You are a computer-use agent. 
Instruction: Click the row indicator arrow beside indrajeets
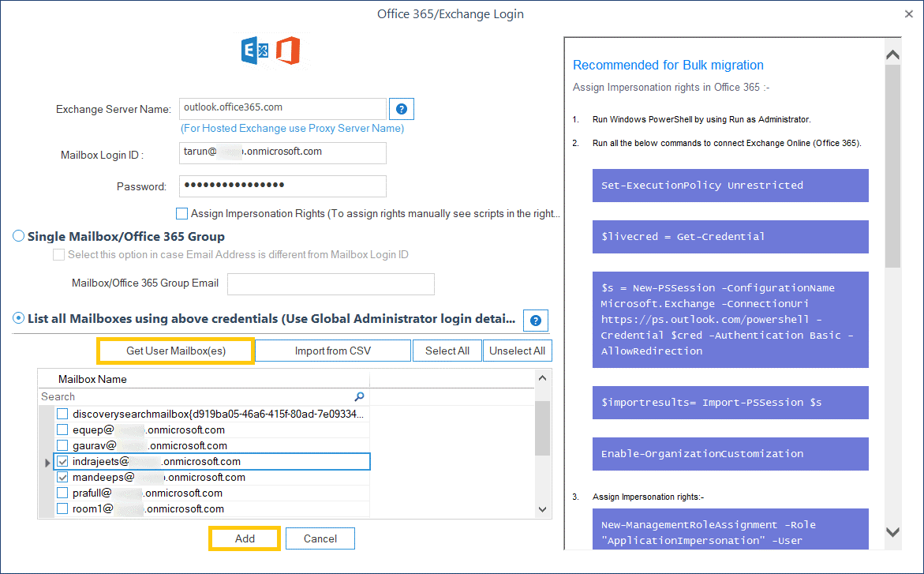47,463
